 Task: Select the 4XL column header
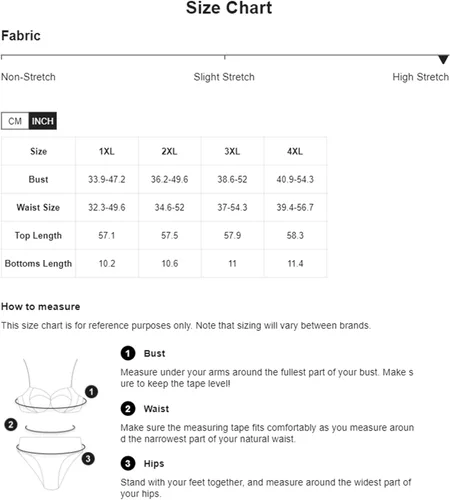point(295,151)
